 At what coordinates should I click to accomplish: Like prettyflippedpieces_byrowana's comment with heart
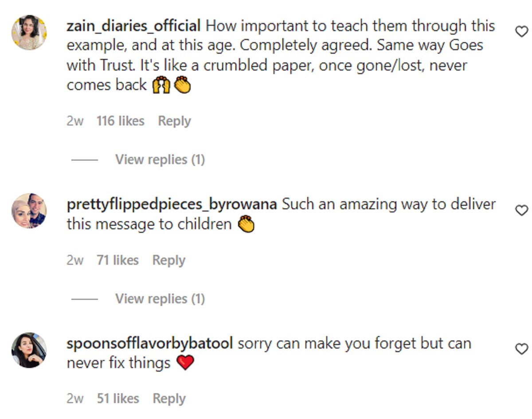click(522, 210)
